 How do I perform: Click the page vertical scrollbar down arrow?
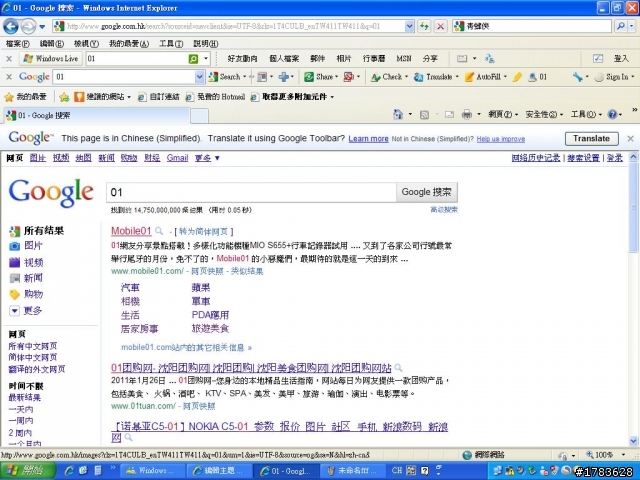click(633, 441)
